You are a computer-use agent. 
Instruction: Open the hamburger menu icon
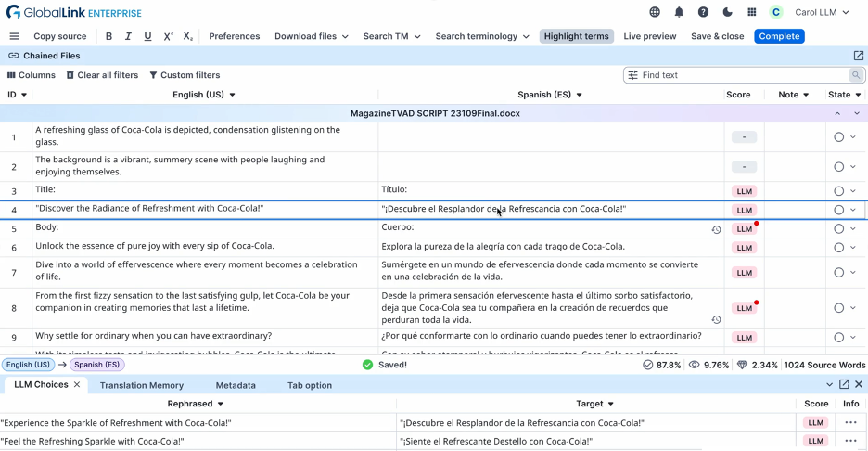[x=15, y=36]
